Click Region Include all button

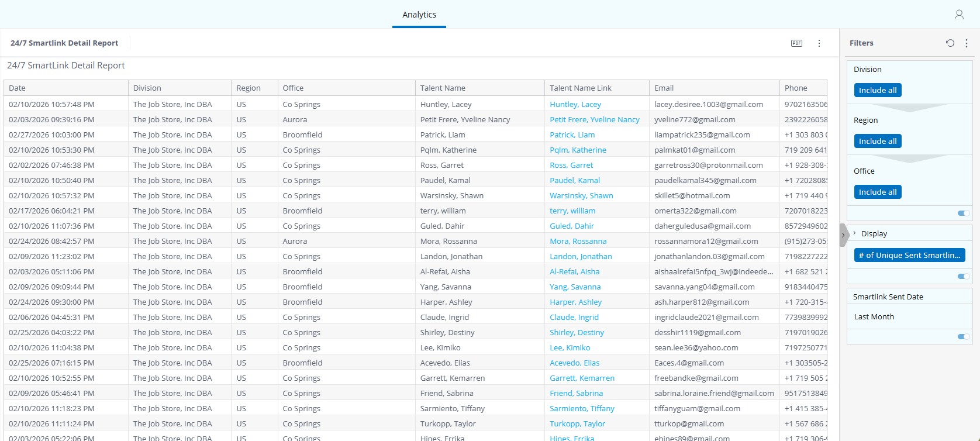tap(878, 141)
